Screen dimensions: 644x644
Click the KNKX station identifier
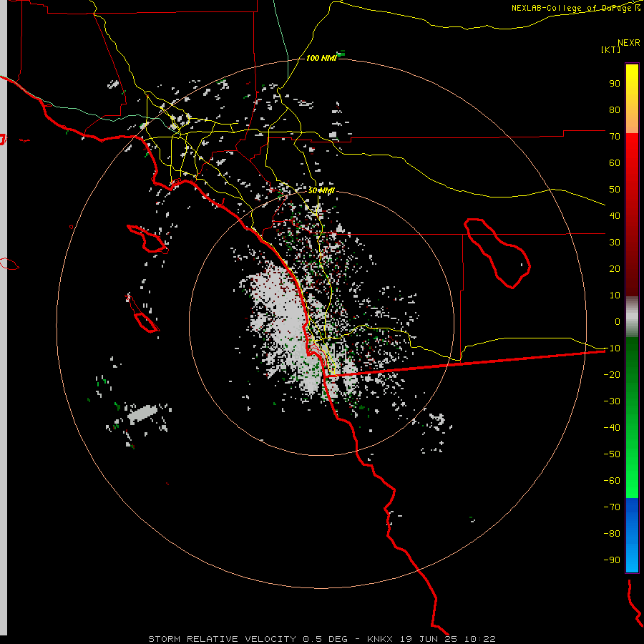[x=380, y=639]
